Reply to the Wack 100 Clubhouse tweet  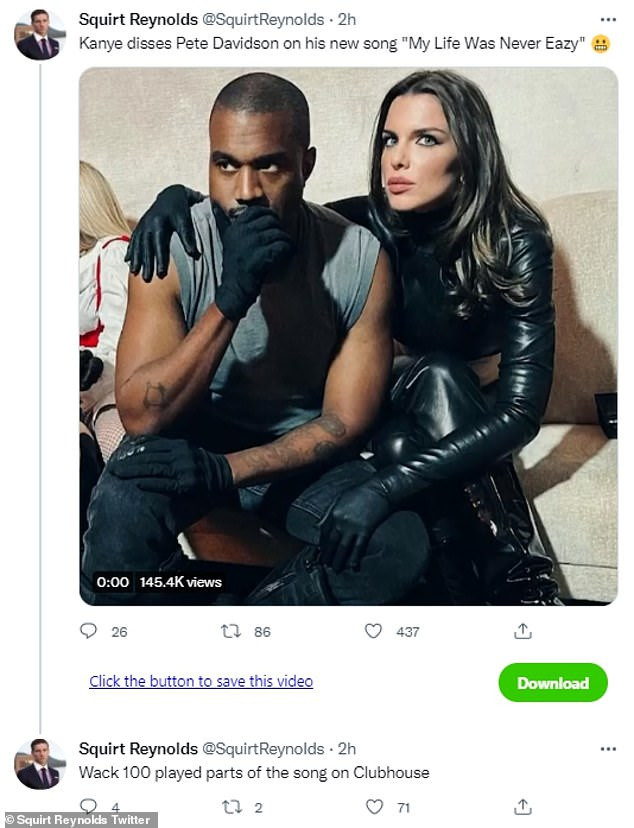coord(89,806)
